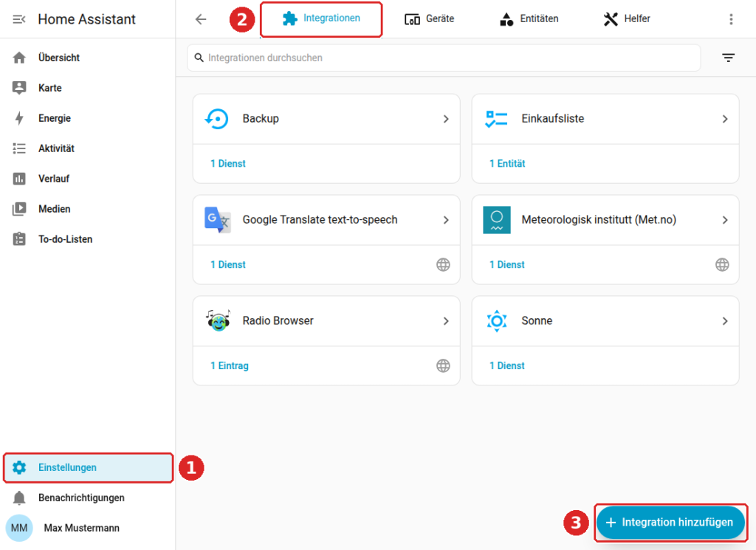756x550 pixels.
Task: Switch to the Helfer tab
Action: coord(627,18)
